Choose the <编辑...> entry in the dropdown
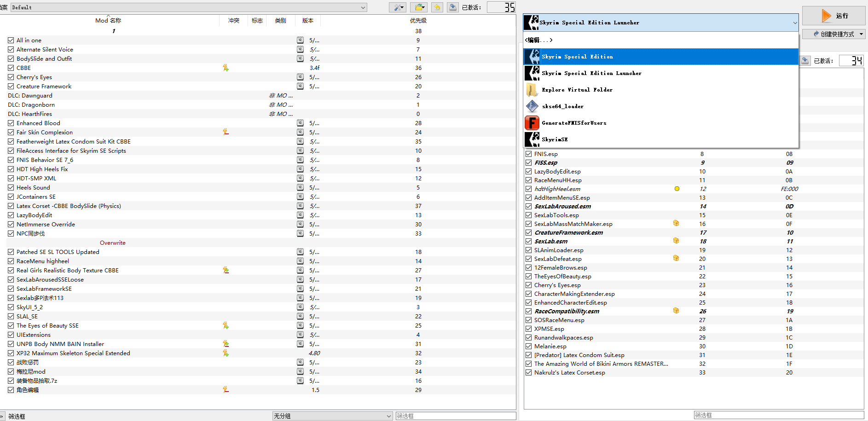The width and height of the screenshot is (868, 421). tap(538, 40)
